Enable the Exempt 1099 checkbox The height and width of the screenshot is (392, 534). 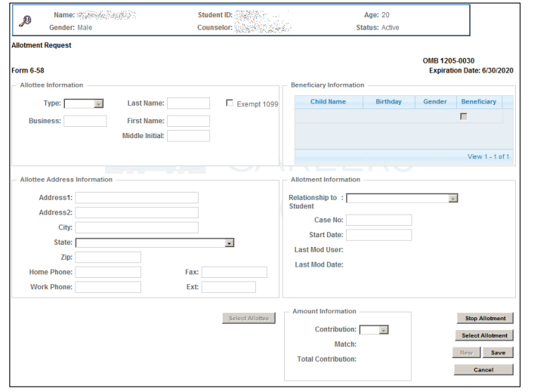pyautogui.click(x=230, y=103)
